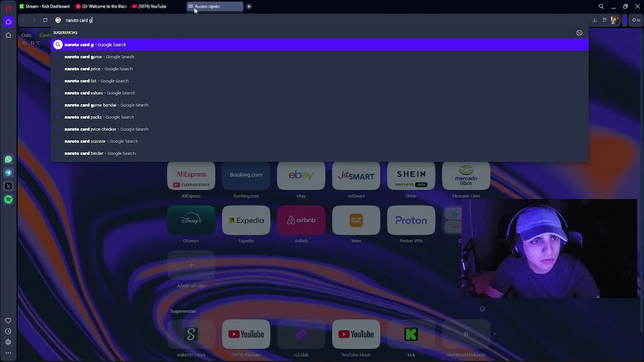
Task: Open the profile avatar in toolbar
Action: 614,20
